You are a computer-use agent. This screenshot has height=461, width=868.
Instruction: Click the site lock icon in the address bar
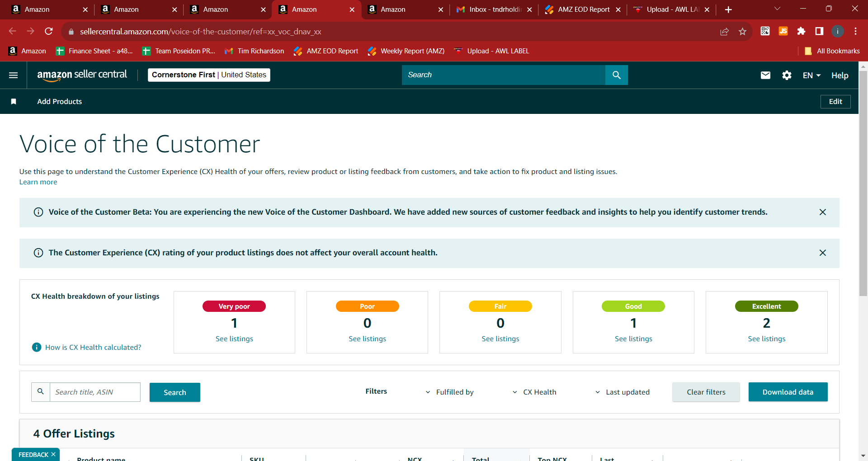(71, 32)
